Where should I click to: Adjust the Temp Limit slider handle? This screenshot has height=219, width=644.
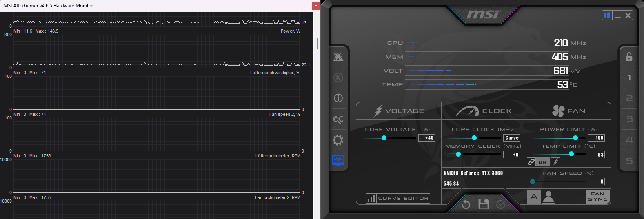click(571, 154)
